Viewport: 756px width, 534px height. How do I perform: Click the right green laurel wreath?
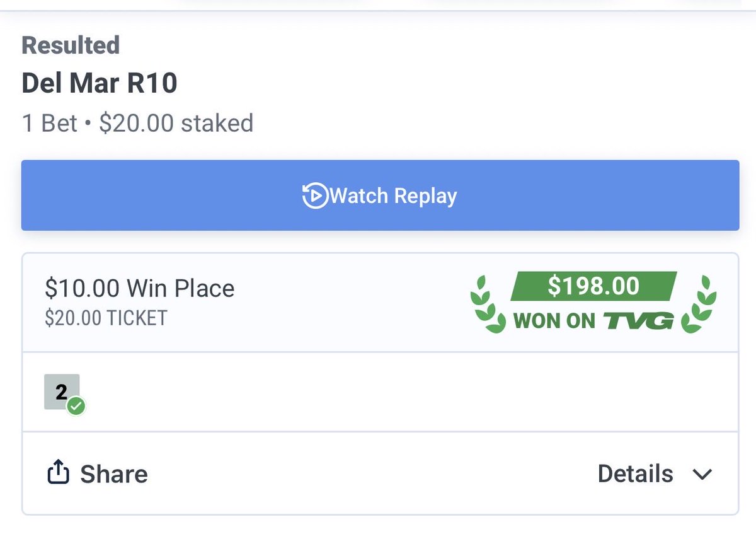(x=699, y=304)
